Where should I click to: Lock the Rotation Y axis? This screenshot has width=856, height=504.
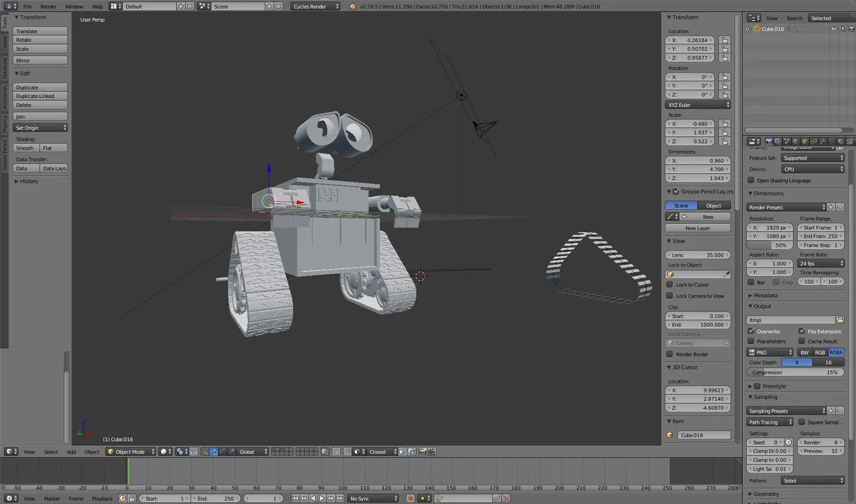(724, 86)
